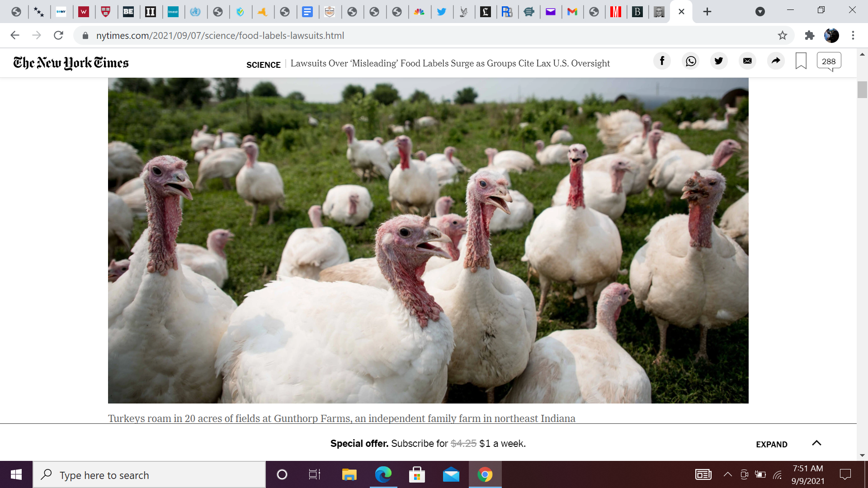Share article via WhatsApp icon
This screenshot has width=868, height=488.
(691, 61)
